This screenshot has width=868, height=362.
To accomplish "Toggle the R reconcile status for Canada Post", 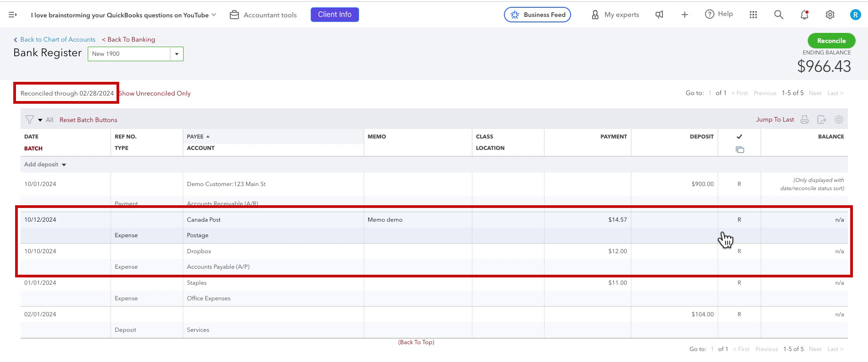I will click(x=739, y=220).
